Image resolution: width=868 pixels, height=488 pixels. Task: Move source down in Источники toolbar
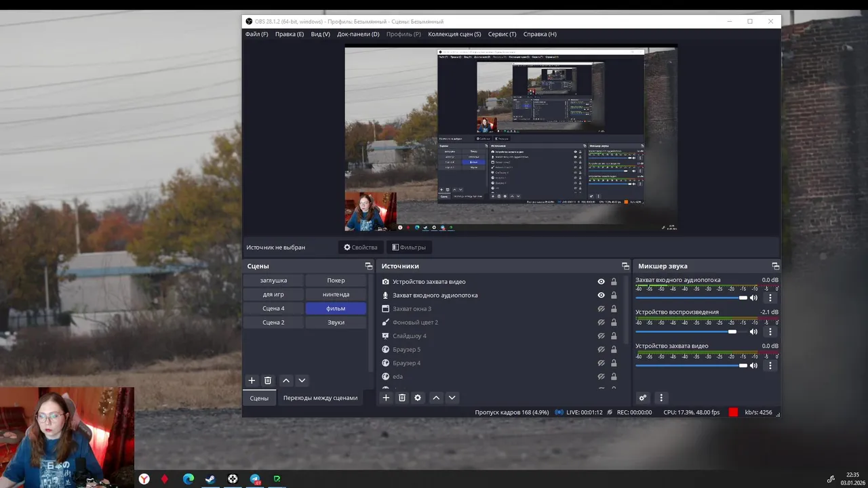tap(452, 398)
